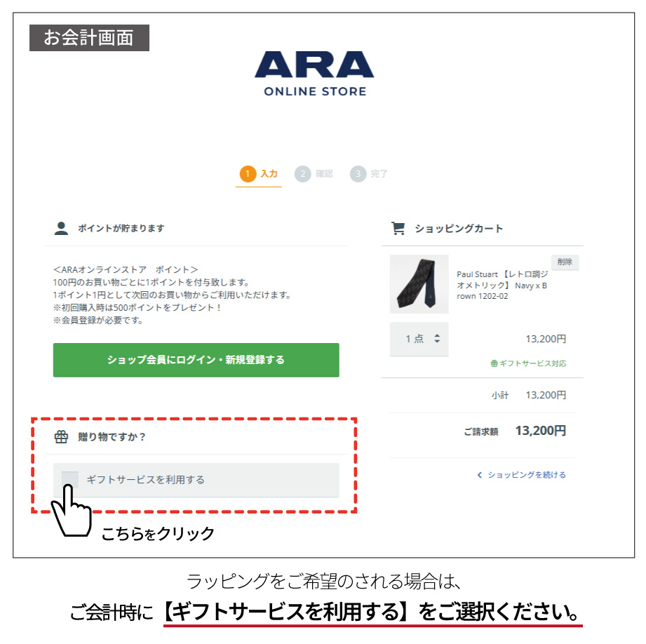
Task: Click the shopping cart icon
Action: [398, 228]
